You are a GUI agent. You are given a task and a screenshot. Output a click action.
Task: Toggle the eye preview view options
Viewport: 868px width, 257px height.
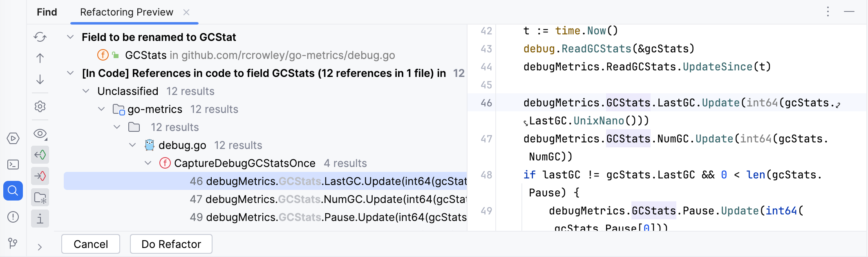click(40, 133)
